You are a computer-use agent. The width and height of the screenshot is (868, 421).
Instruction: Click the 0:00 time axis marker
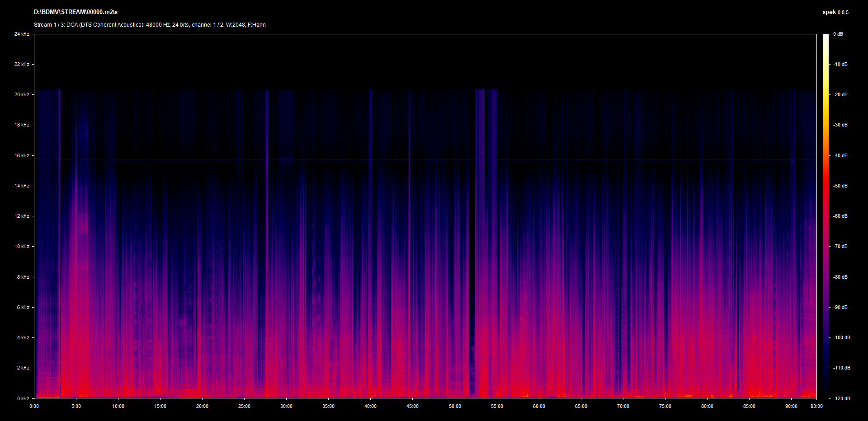point(34,406)
